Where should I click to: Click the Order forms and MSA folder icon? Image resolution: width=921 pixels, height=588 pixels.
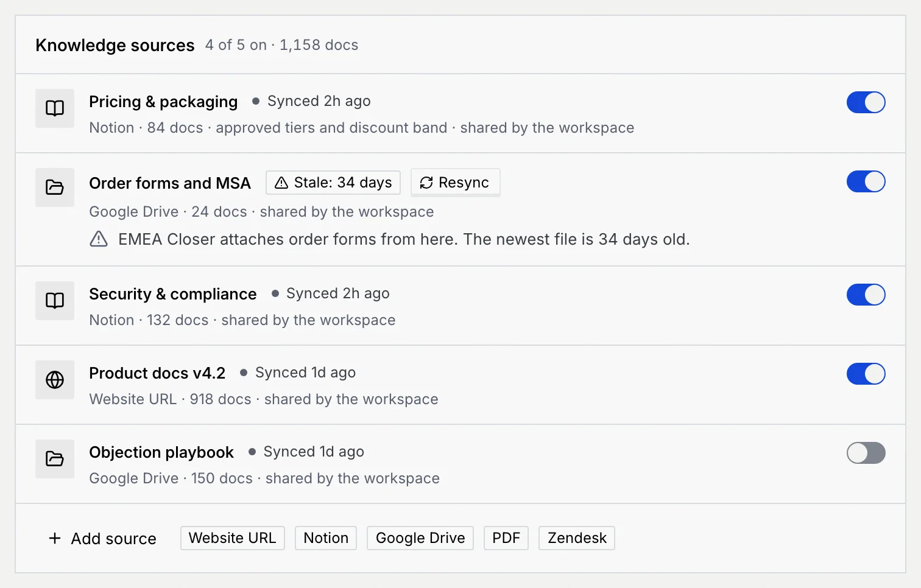tap(55, 187)
